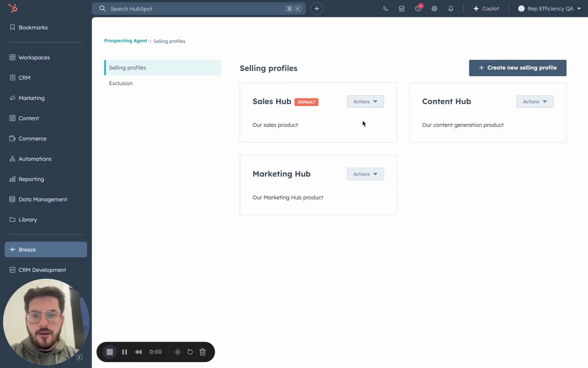Viewport: 588px width, 368px height.
Task: Click the Content Hub profile title
Action: tap(447, 102)
